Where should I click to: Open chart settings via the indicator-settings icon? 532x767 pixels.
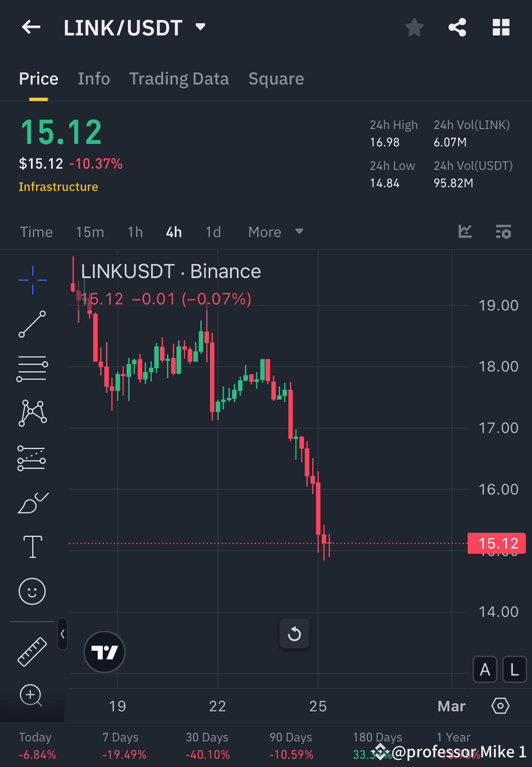coord(504,232)
